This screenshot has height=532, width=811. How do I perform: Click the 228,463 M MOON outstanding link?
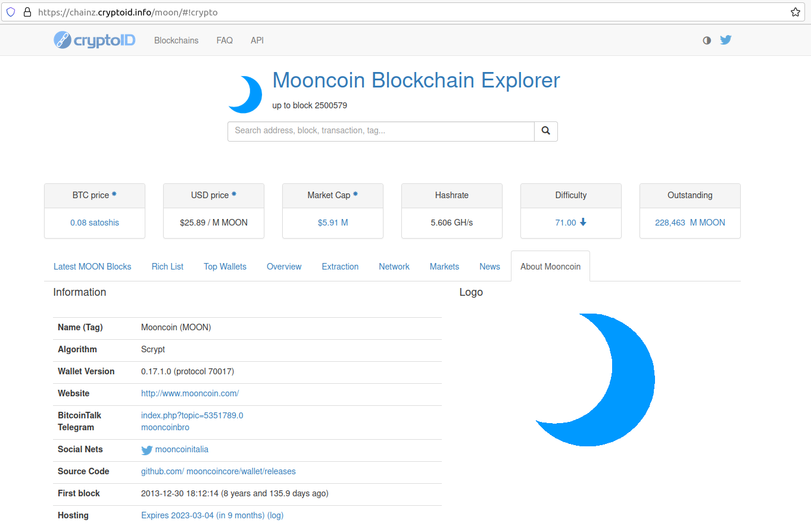[x=690, y=223]
